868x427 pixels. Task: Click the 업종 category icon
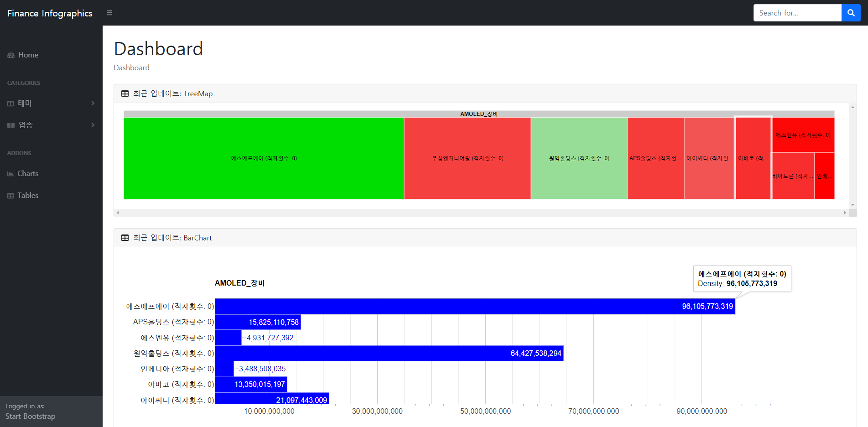pos(10,125)
